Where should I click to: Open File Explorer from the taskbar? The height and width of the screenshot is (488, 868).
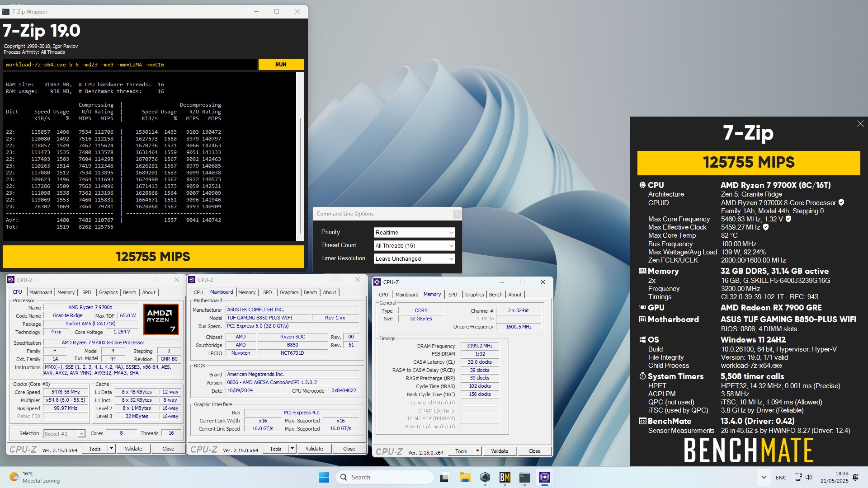[465, 477]
